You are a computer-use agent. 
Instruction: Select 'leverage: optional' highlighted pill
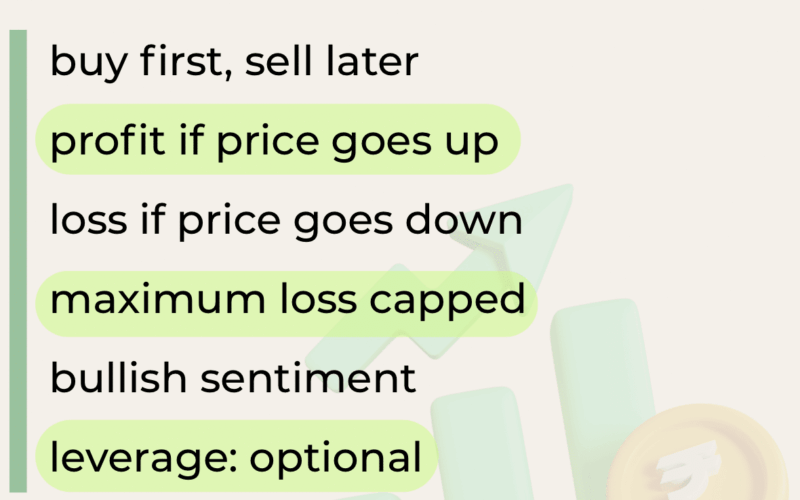pyautogui.click(x=237, y=456)
